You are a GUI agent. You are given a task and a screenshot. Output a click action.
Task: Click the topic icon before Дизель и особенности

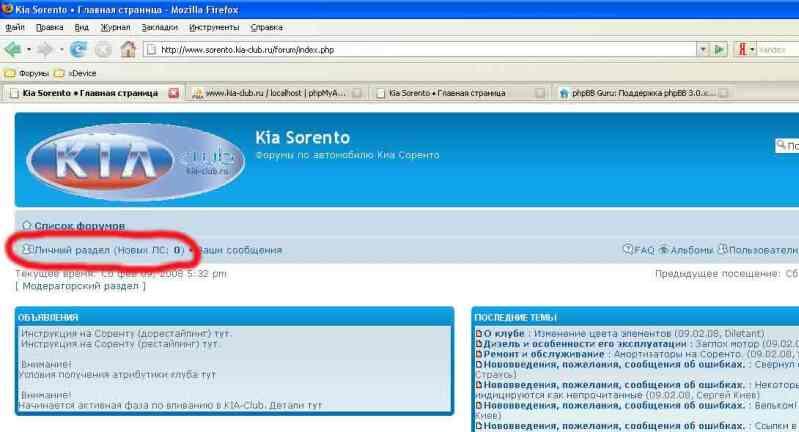pos(478,344)
